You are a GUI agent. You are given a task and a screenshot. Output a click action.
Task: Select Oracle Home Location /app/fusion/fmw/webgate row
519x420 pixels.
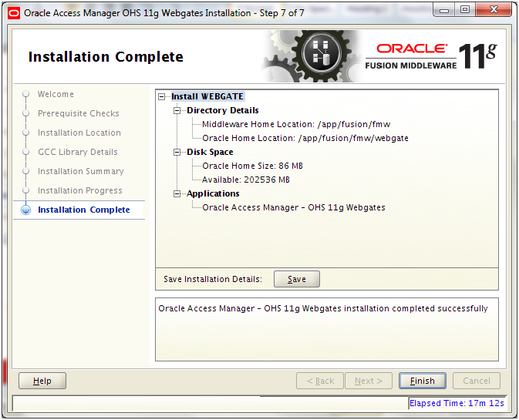point(305,138)
